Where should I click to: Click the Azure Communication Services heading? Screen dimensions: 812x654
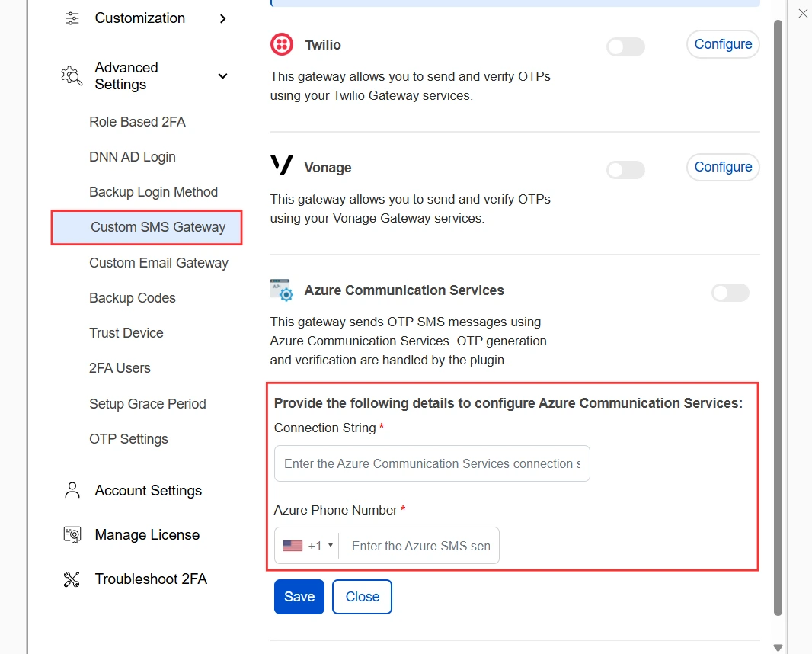[x=404, y=290]
